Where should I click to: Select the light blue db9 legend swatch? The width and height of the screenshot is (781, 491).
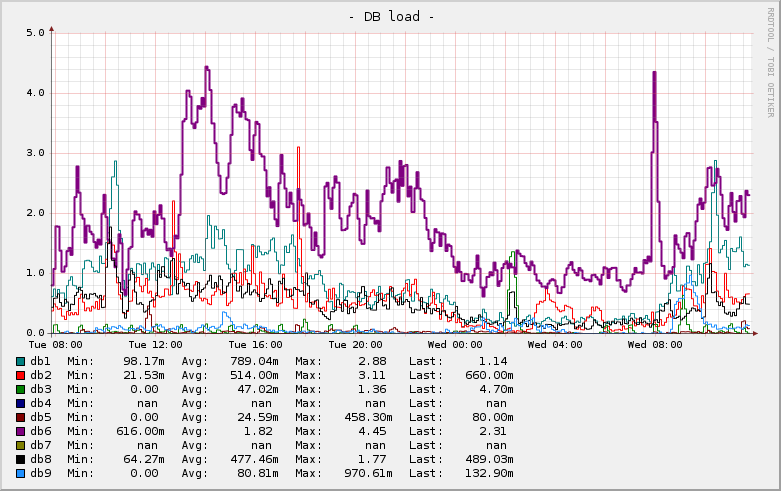21,473
